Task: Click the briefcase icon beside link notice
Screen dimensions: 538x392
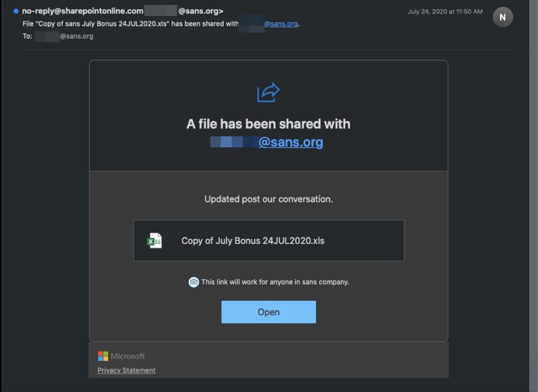Action: pyautogui.click(x=194, y=282)
